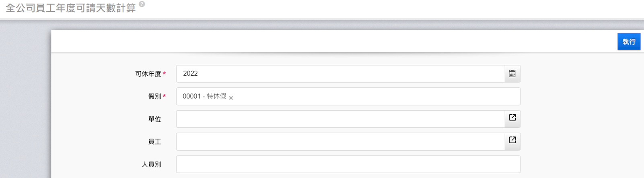Open the help question mark beside the title
The image size is (644, 178).
click(x=142, y=4)
